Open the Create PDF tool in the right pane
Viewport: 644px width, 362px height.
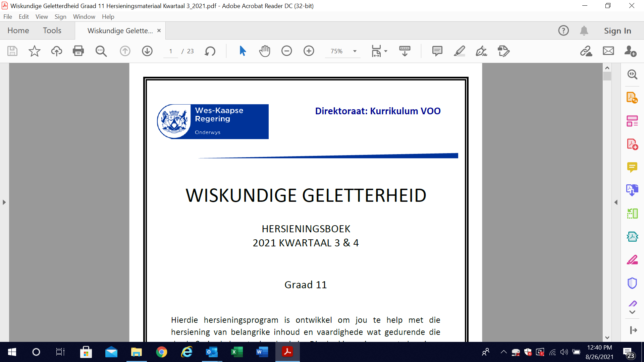(x=632, y=144)
